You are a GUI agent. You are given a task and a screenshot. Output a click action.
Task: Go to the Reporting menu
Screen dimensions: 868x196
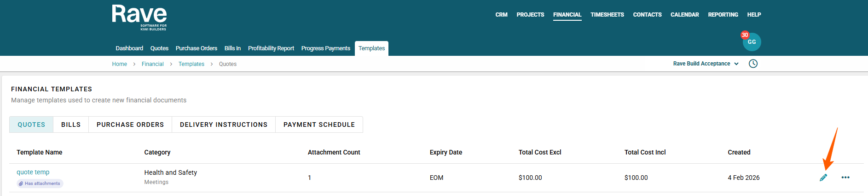(723, 15)
